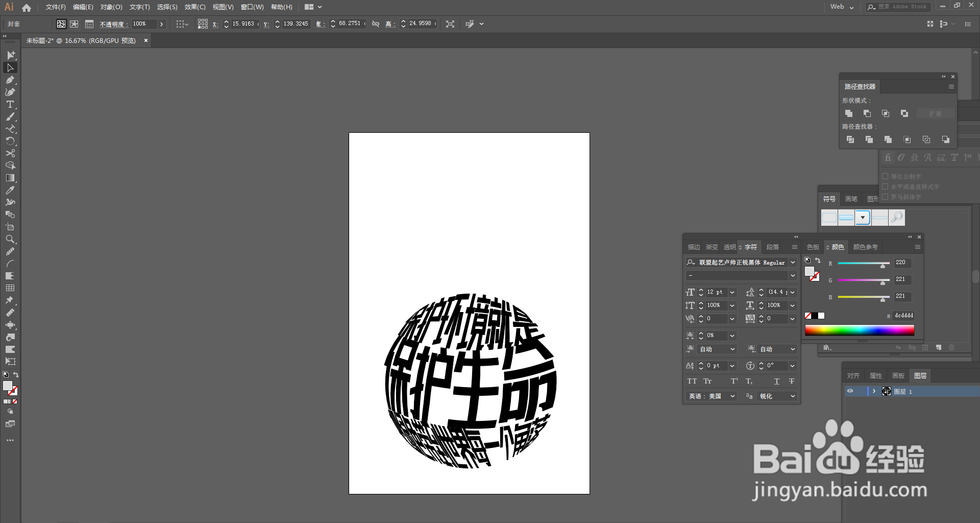Click the Underline button in Character panel
980x523 pixels.
tap(777, 381)
